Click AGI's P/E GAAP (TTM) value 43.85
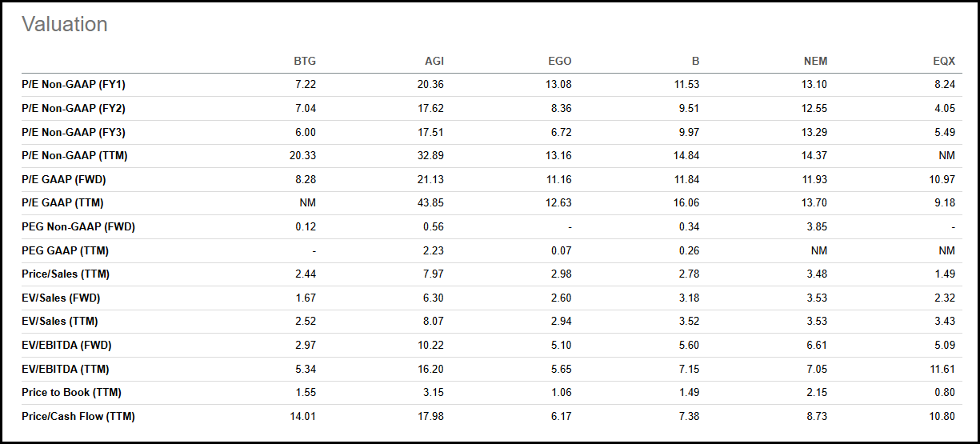Image resolution: width=980 pixels, height=444 pixels. (x=430, y=203)
